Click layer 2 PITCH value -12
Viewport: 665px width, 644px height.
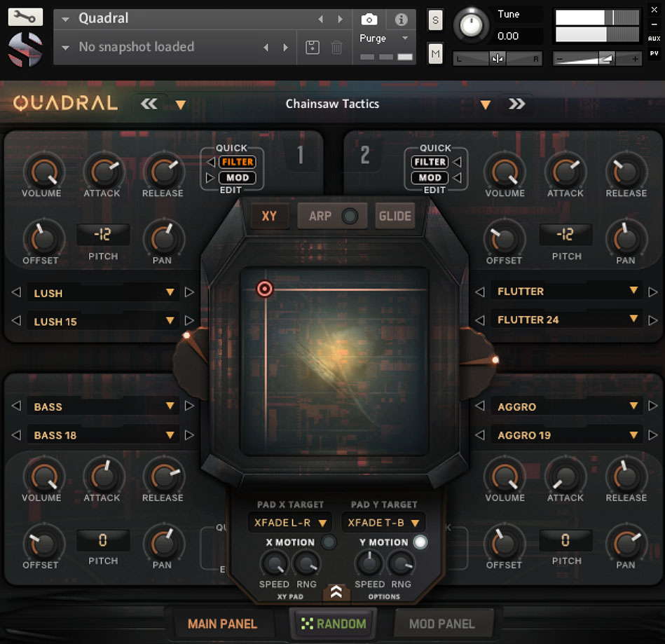click(565, 235)
